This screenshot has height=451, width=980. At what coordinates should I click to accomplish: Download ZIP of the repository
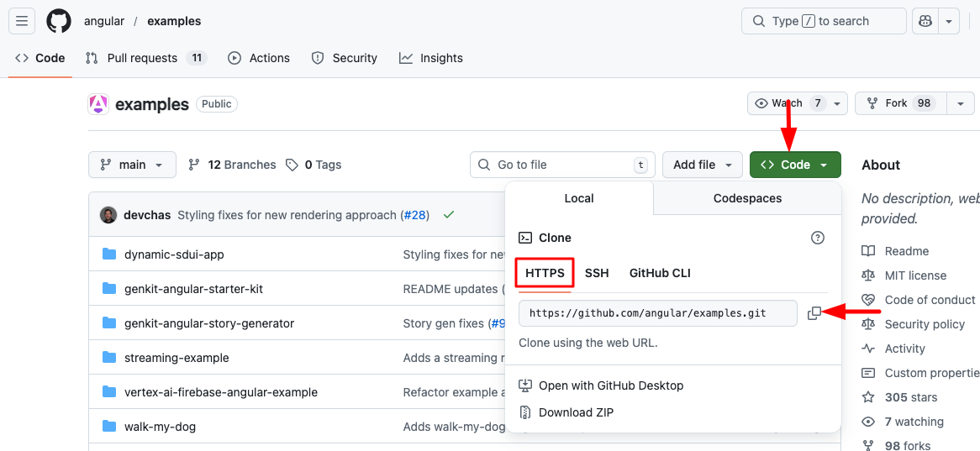(x=566, y=412)
